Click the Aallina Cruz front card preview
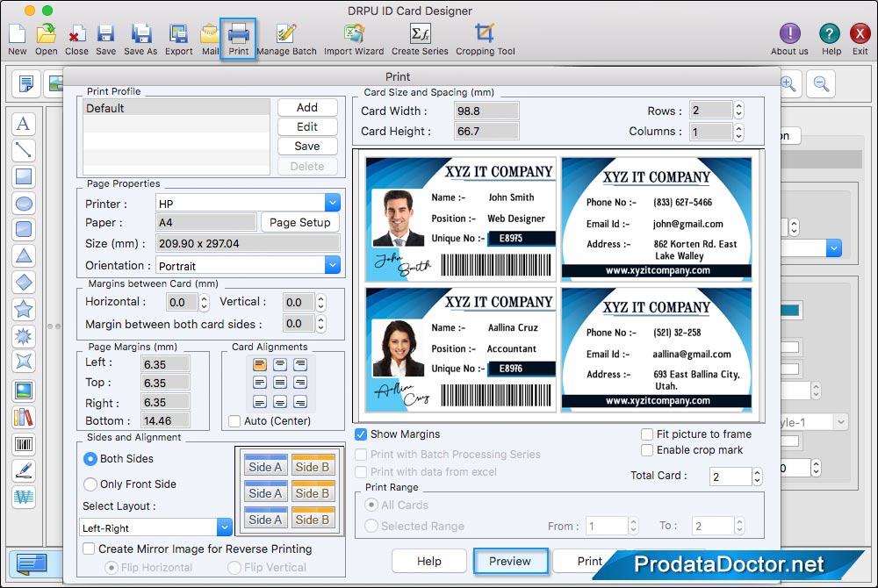The height and width of the screenshot is (588, 878). 460,349
